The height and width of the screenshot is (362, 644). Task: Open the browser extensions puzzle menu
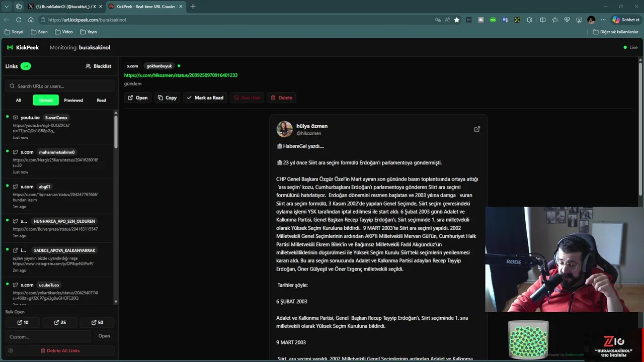(529, 20)
